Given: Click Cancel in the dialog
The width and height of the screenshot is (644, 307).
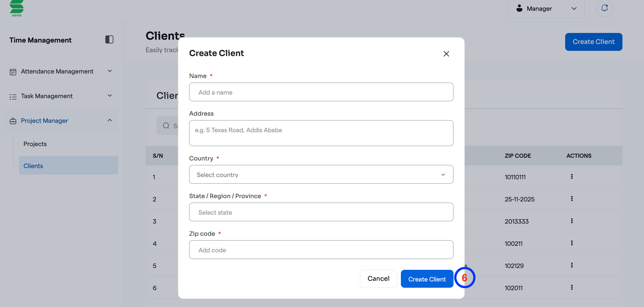Looking at the screenshot, I should pyautogui.click(x=378, y=279).
